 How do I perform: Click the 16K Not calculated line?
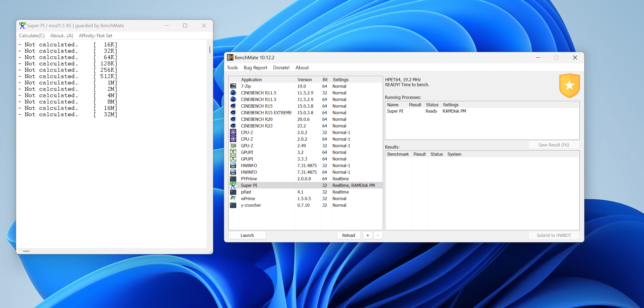point(67,45)
